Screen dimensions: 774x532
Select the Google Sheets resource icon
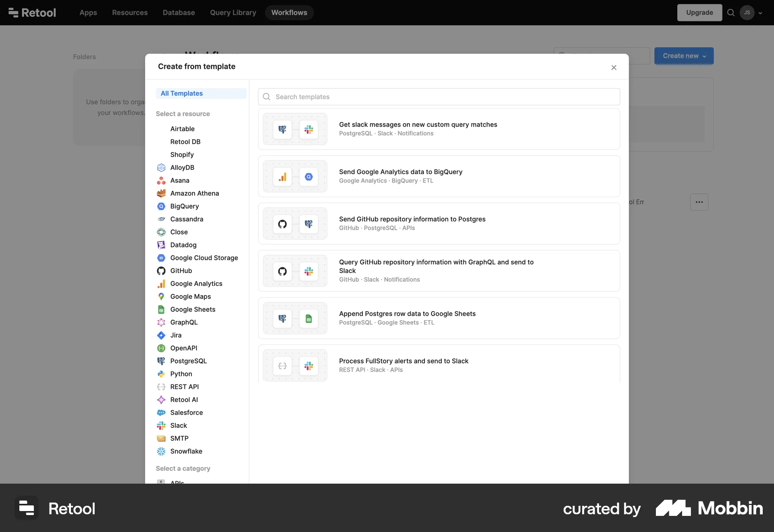[x=161, y=310]
